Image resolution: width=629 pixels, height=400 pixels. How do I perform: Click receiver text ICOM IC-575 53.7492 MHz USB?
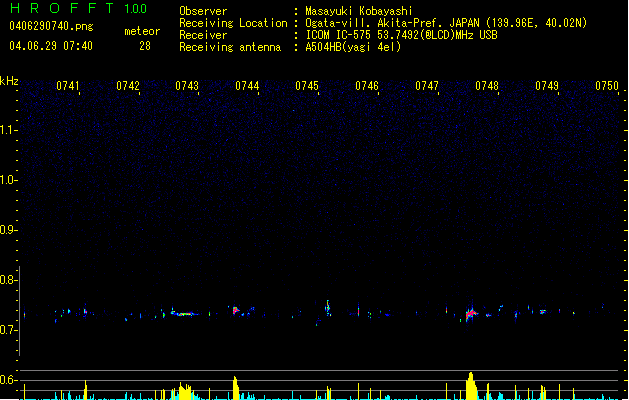pyautogui.click(x=401, y=35)
